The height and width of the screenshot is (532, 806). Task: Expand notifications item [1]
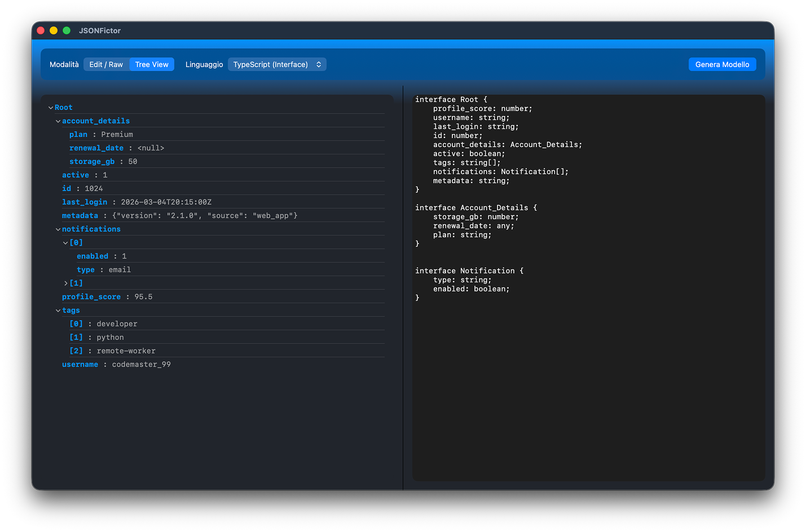(65, 283)
